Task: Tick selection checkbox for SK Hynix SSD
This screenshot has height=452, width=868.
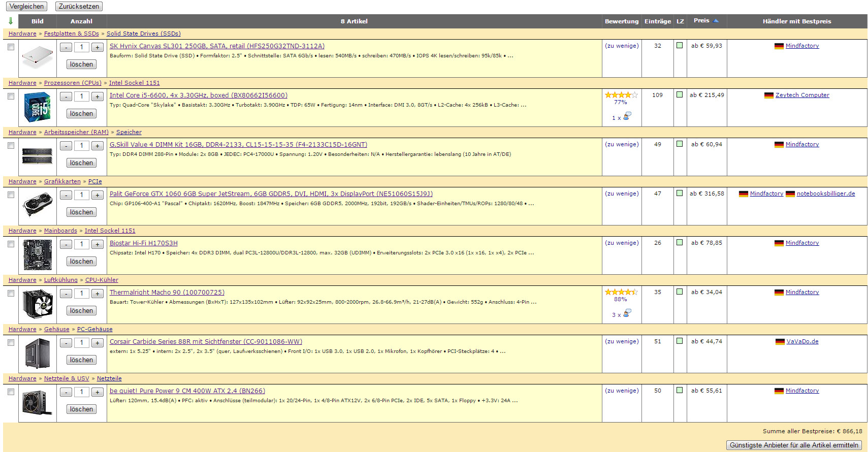Action: click(x=11, y=47)
